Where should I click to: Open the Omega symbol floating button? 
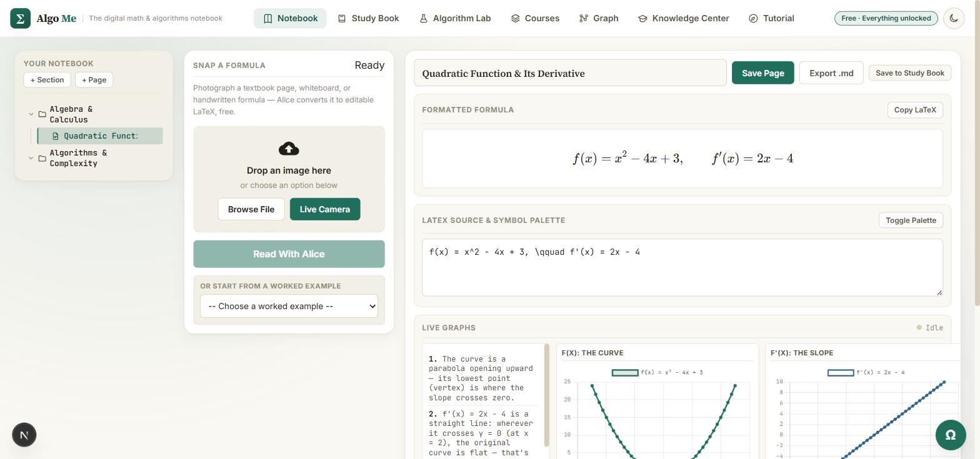click(x=951, y=435)
